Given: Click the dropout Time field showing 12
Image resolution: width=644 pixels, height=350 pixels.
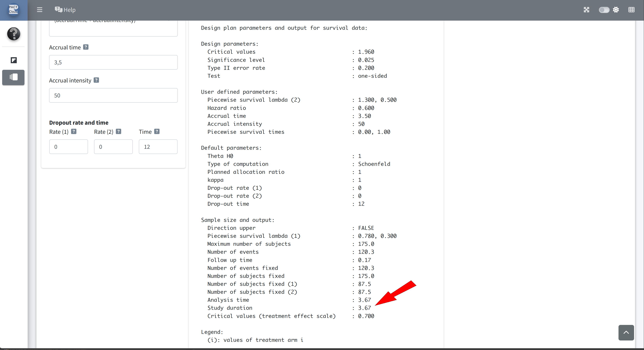Looking at the screenshot, I should [158, 147].
